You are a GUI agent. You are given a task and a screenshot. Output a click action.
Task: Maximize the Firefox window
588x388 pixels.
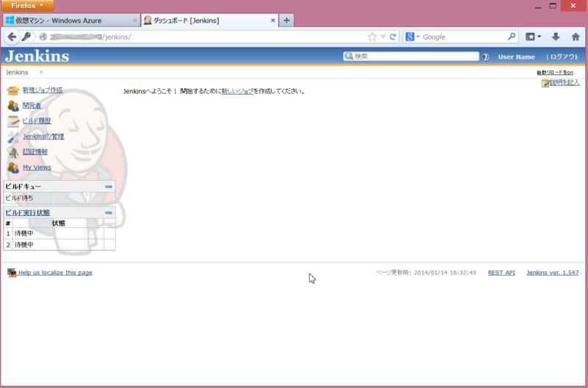tap(553, 6)
